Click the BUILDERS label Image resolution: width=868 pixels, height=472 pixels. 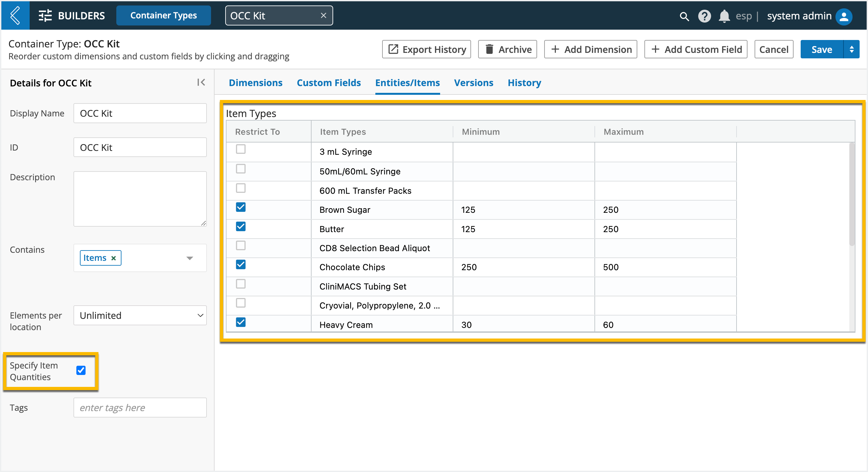point(81,15)
